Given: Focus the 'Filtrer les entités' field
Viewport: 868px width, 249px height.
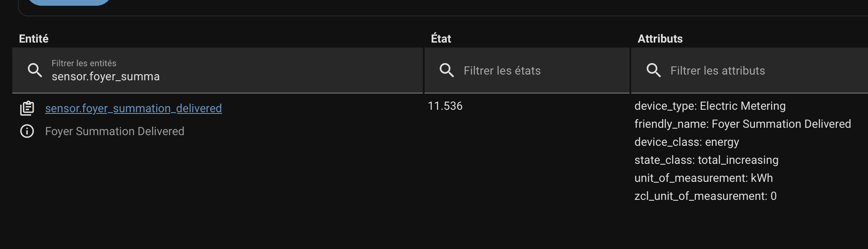Looking at the screenshot, I should click(229, 76).
